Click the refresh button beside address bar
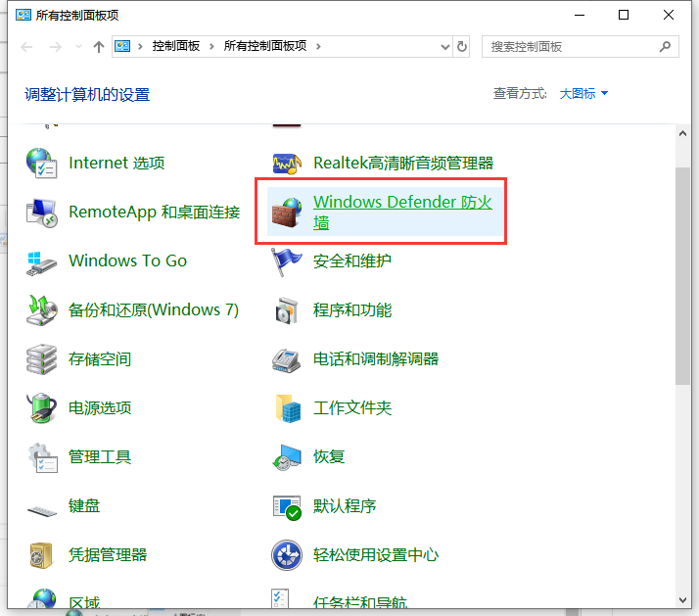Viewport: 699px width, 616px height. pyautogui.click(x=463, y=46)
